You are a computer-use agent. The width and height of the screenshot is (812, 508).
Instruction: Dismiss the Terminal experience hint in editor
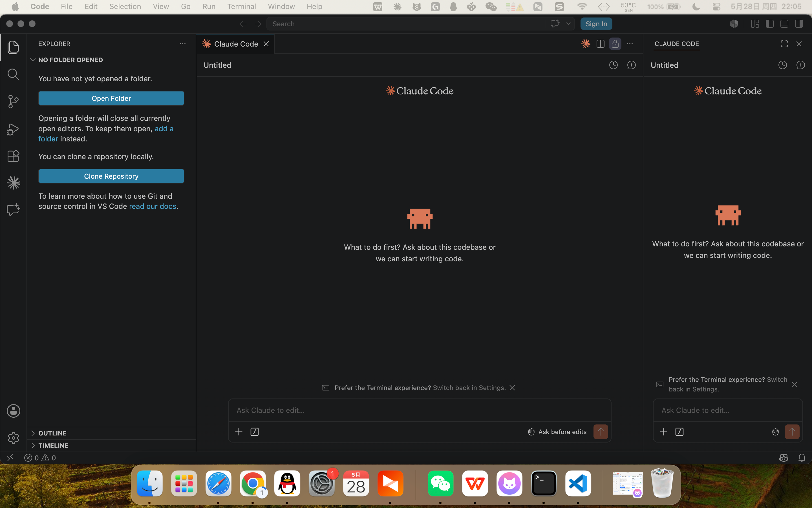[512, 388]
